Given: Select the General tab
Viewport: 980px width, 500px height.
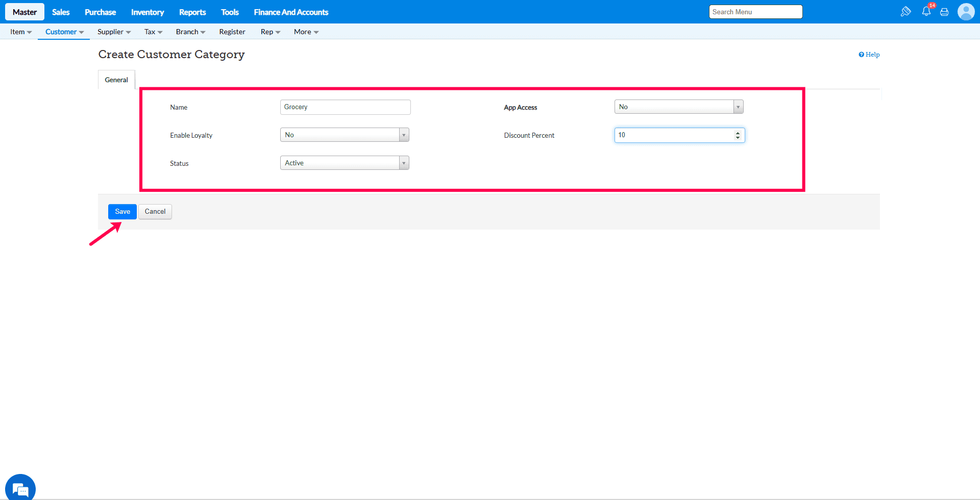Looking at the screenshot, I should click(x=116, y=80).
